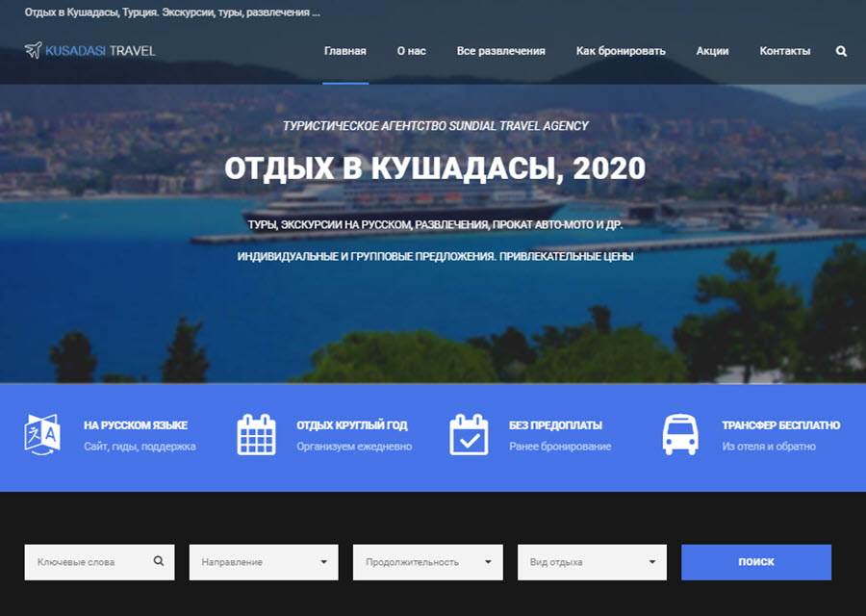Click the ИНДИВИДУАЛЬНЫЕ И ГРУППОВЫЕ ПРЕДЛОЖЕНИЯ line

(435, 256)
